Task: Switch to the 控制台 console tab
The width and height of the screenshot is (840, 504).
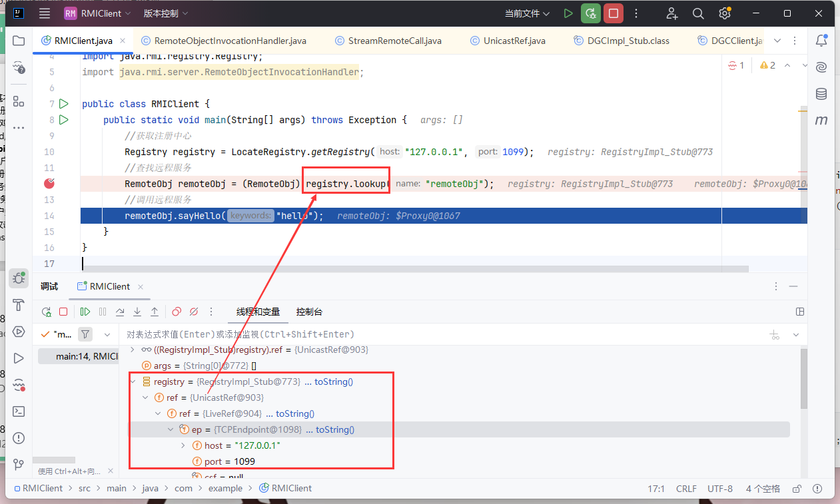Action: click(308, 312)
